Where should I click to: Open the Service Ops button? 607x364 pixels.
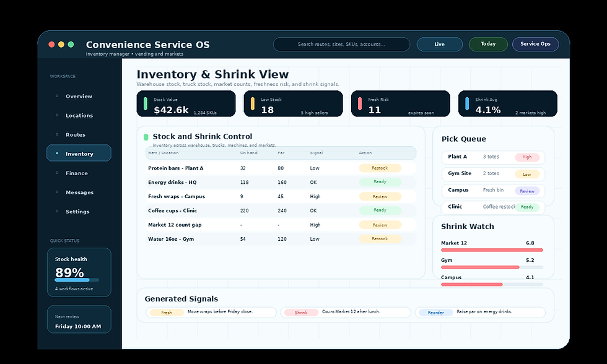click(x=535, y=44)
